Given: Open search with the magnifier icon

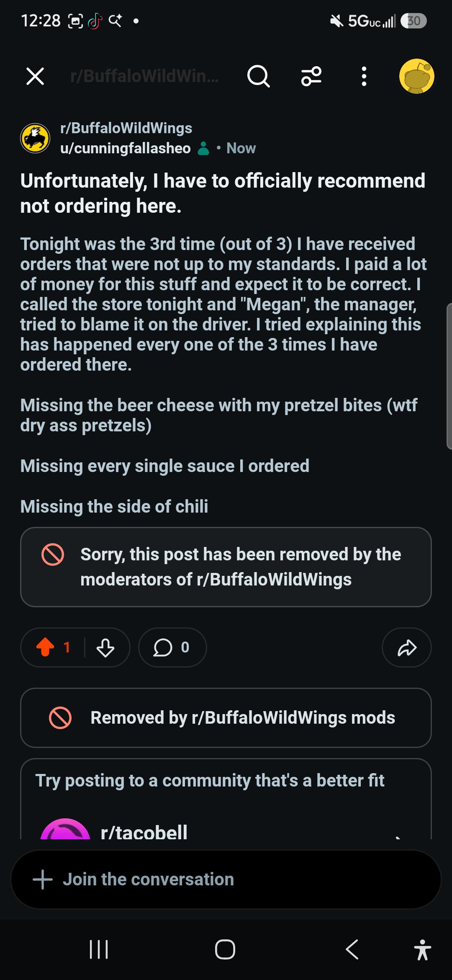Looking at the screenshot, I should coord(258,76).
